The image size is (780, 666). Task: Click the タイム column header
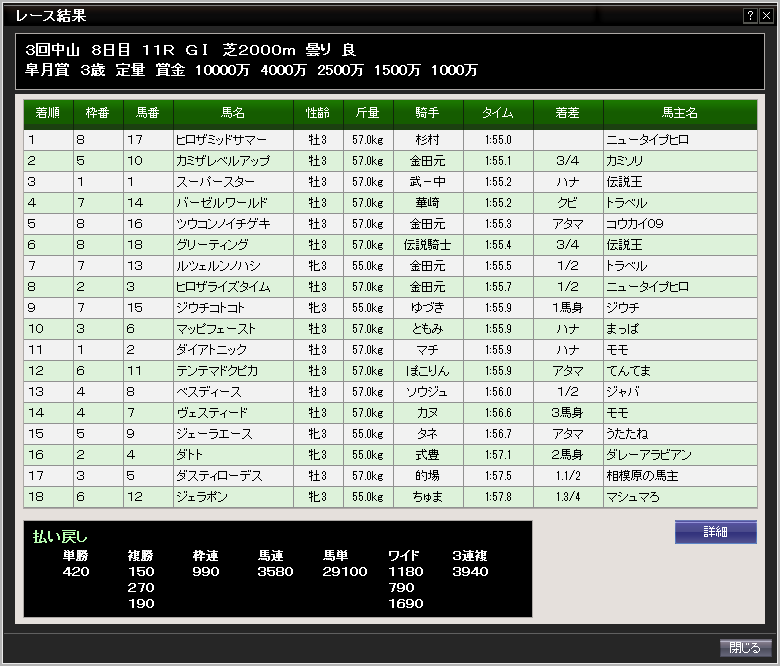tap(498, 113)
